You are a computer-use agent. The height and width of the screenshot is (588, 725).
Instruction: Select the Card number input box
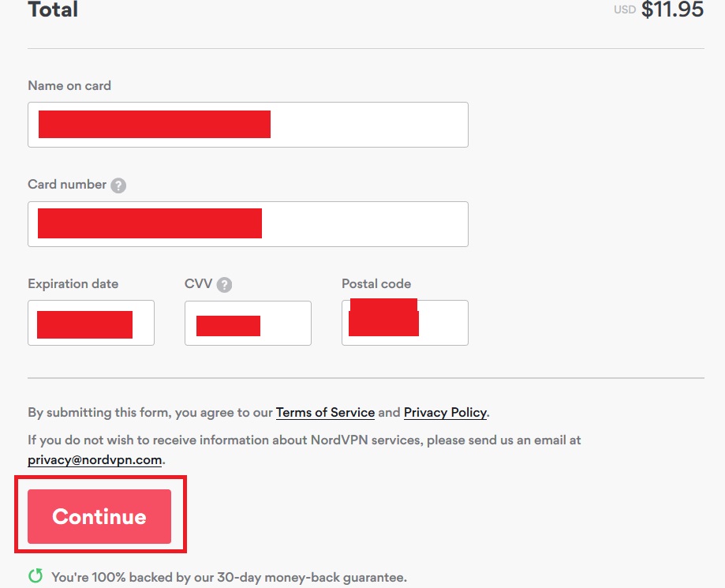[248, 224]
